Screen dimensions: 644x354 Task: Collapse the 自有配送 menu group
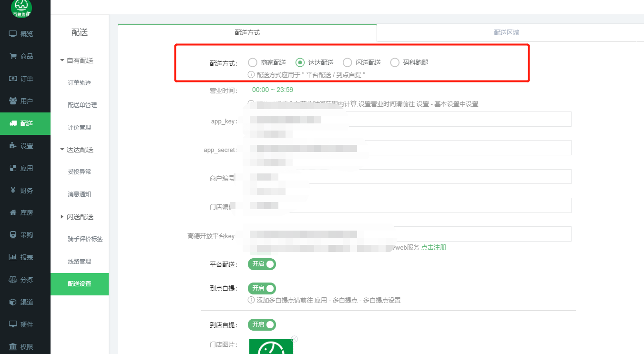click(62, 61)
